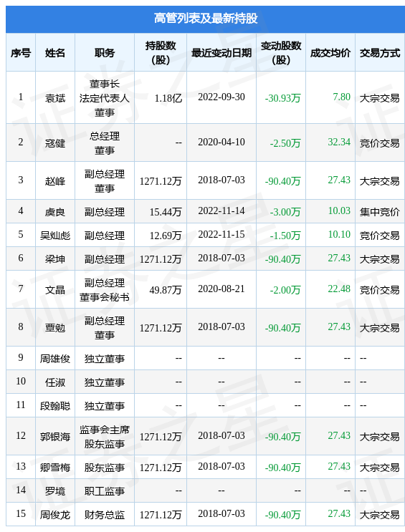Click trade method 集中竞价
This screenshot has height=532, width=405.
(380, 212)
